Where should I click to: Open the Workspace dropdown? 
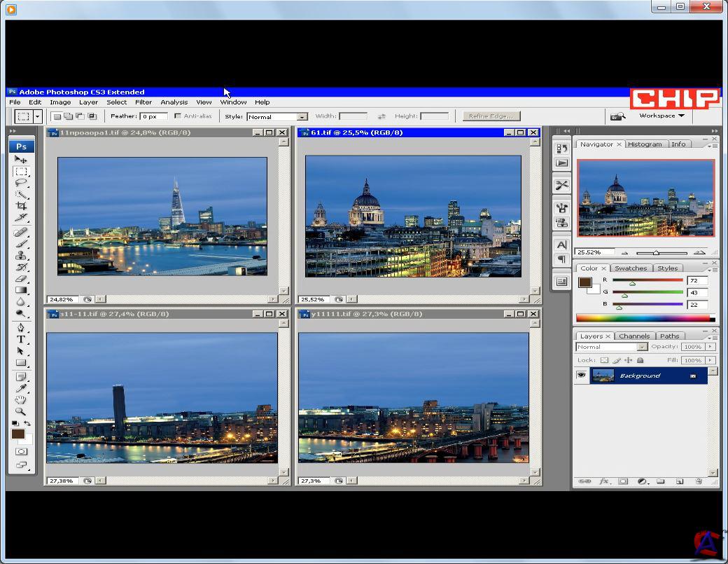click(x=661, y=116)
